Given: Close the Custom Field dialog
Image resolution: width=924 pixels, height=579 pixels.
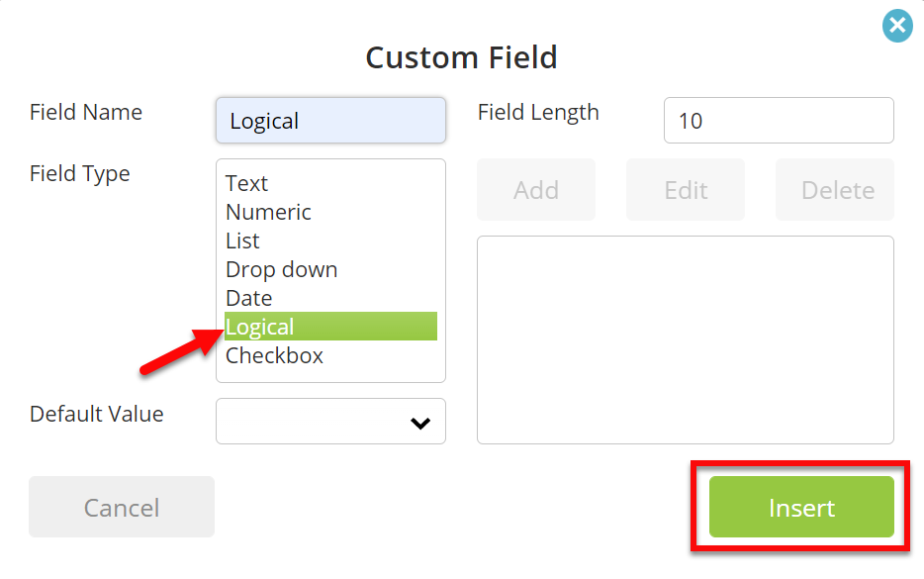Looking at the screenshot, I should [897, 26].
